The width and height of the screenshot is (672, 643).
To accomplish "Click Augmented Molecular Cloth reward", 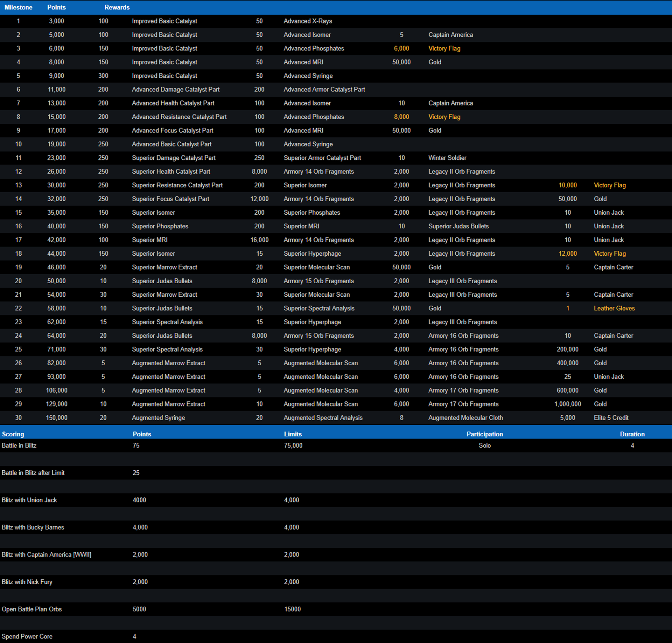I will pos(465,417).
